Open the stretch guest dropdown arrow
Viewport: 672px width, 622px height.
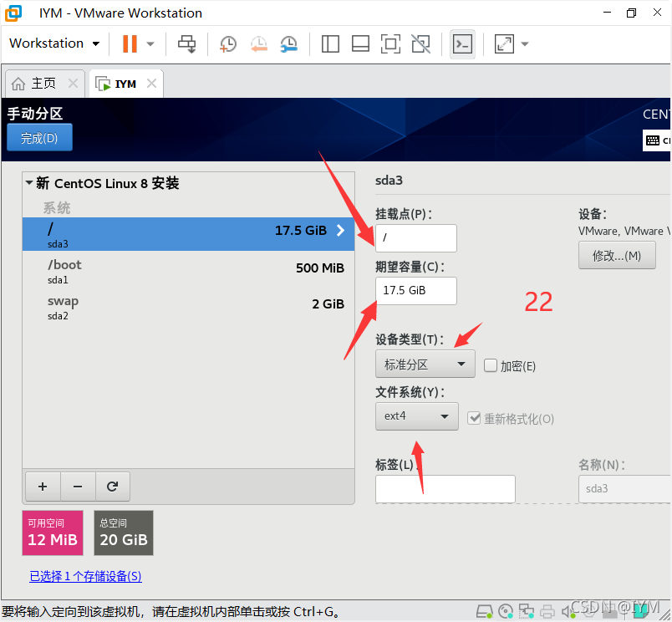click(525, 43)
